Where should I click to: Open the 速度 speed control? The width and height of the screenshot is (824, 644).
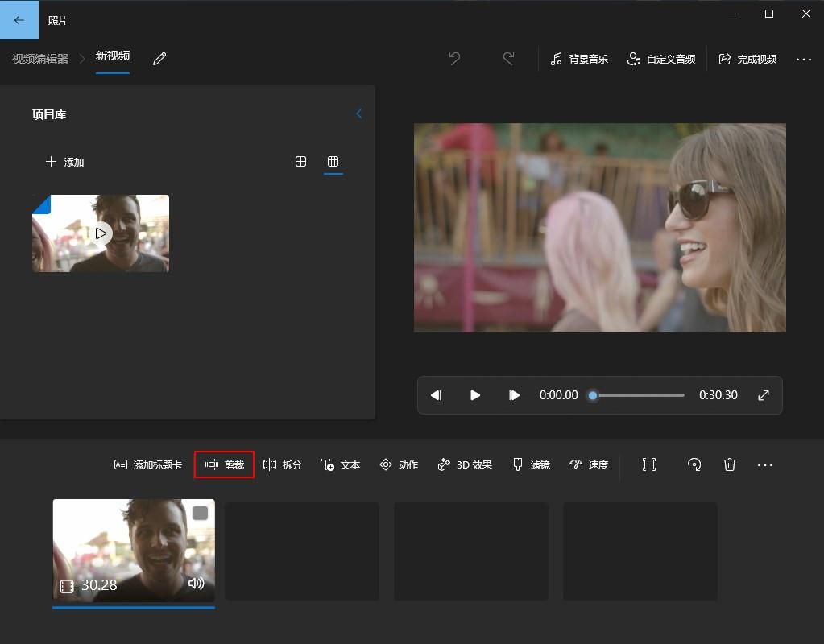tap(589, 464)
